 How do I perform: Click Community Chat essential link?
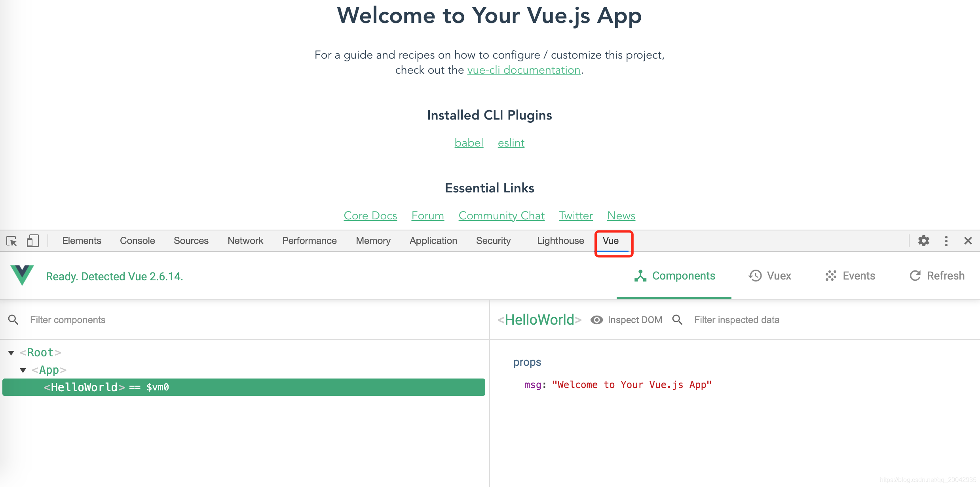tap(500, 215)
